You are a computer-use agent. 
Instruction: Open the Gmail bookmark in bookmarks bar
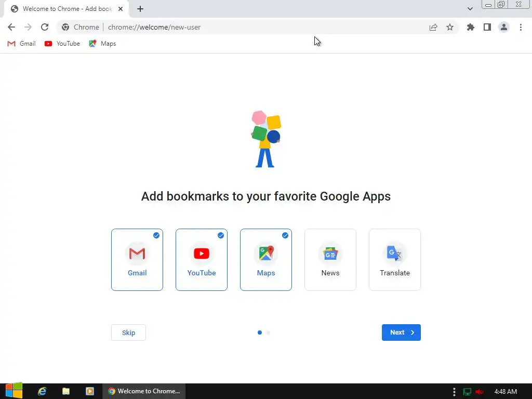click(21, 44)
